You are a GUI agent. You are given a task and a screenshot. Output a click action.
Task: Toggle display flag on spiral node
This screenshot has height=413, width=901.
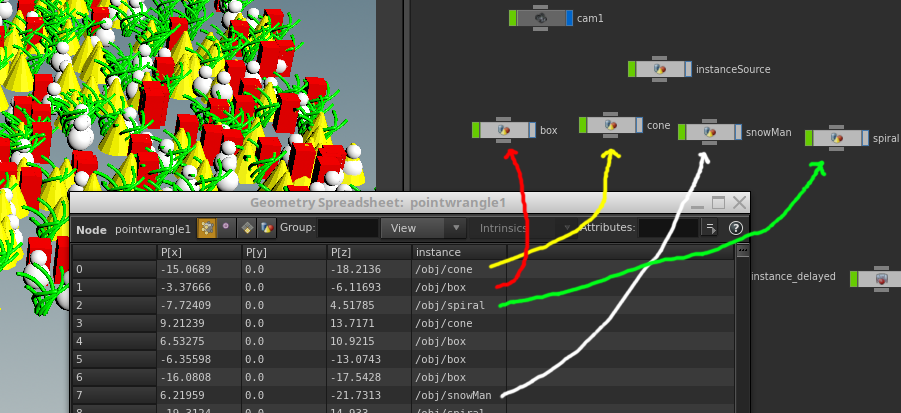865,138
